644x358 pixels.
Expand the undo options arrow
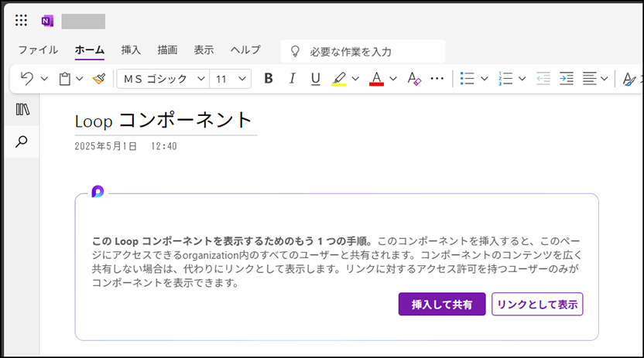click(44, 78)
